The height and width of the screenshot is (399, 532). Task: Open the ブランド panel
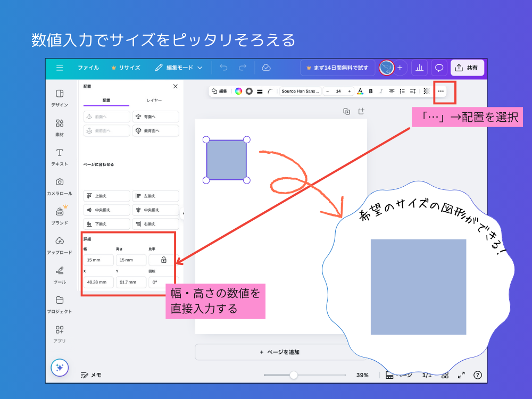pos(59,215)
